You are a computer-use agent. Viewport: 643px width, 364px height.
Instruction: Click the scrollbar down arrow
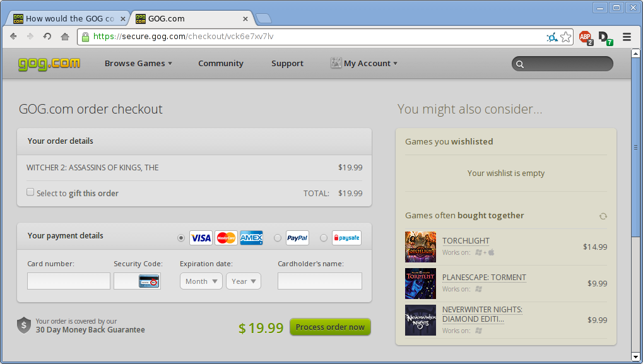(635, 357)
